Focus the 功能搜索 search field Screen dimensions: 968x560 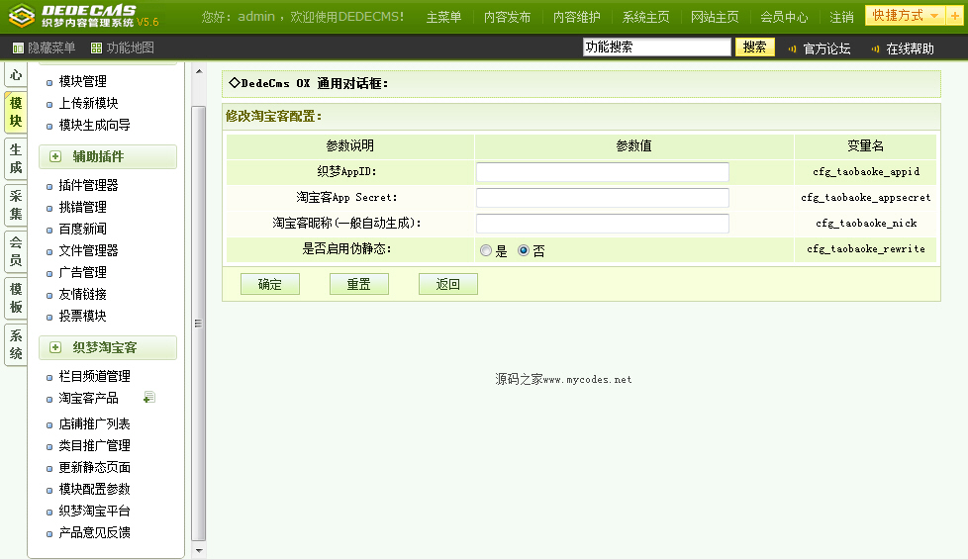(x=656, y=47)
